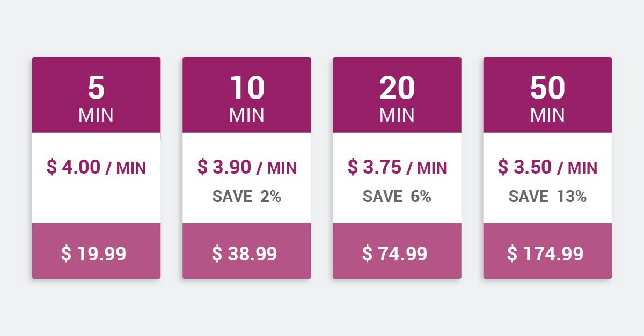The height and width of the screenshot is (336, 644).
Task: Click the $ 38.99 price button
Action: click(x=246, y=251)
